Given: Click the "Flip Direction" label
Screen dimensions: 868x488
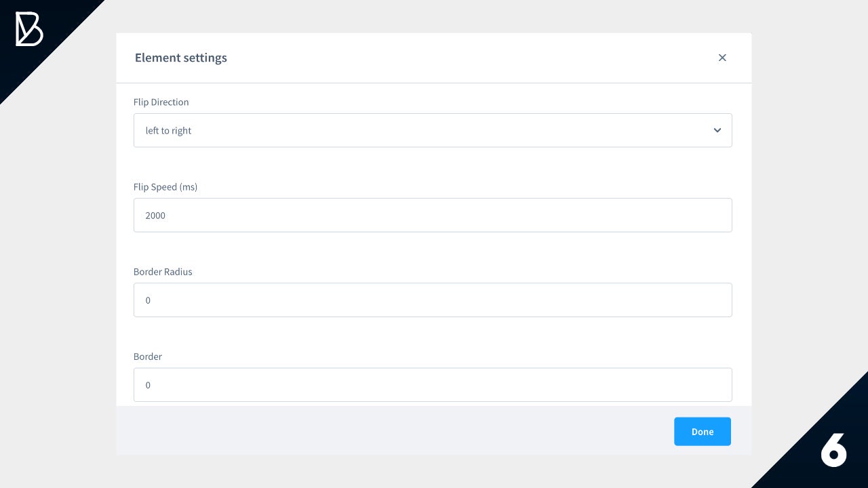Looking at the screenshot, I should (x=161, y=102).
